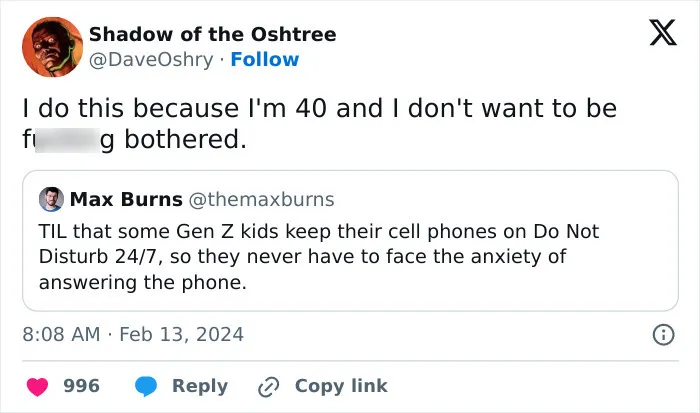Image resolution: width=700 pixels, height=413 pixels.
Task: Like the tweet with heart icon
Action: tap(37, 386)
